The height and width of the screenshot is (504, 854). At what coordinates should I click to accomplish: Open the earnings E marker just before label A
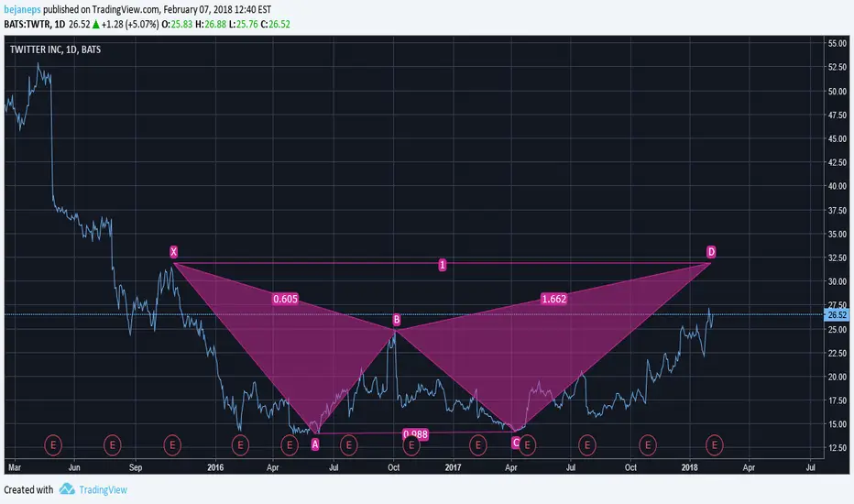[290, 445]
